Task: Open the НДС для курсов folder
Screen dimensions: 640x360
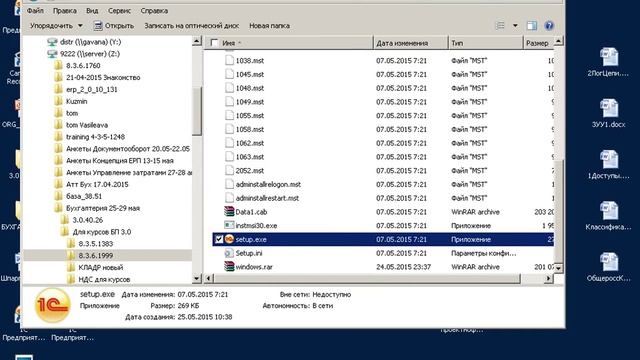Action: 98,279
